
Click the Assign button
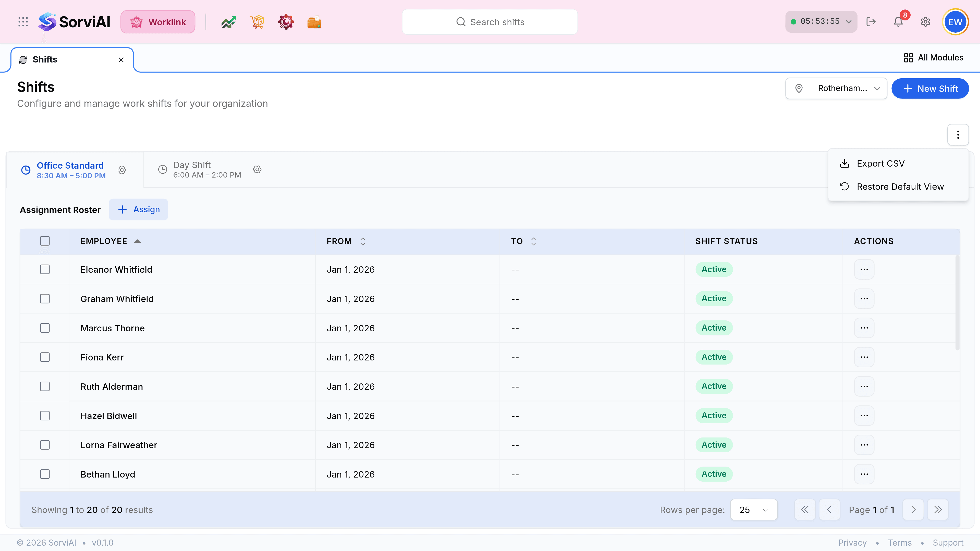point(139,209)
